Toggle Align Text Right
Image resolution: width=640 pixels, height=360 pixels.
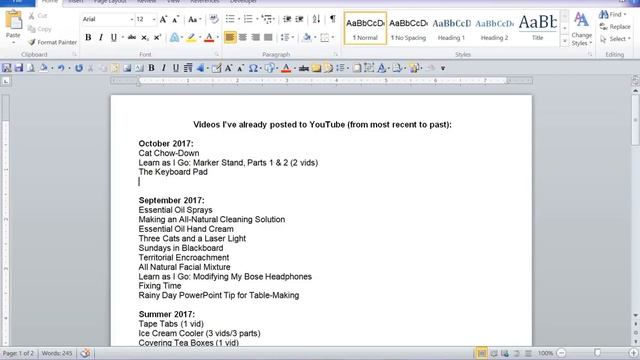click(255, 38)
